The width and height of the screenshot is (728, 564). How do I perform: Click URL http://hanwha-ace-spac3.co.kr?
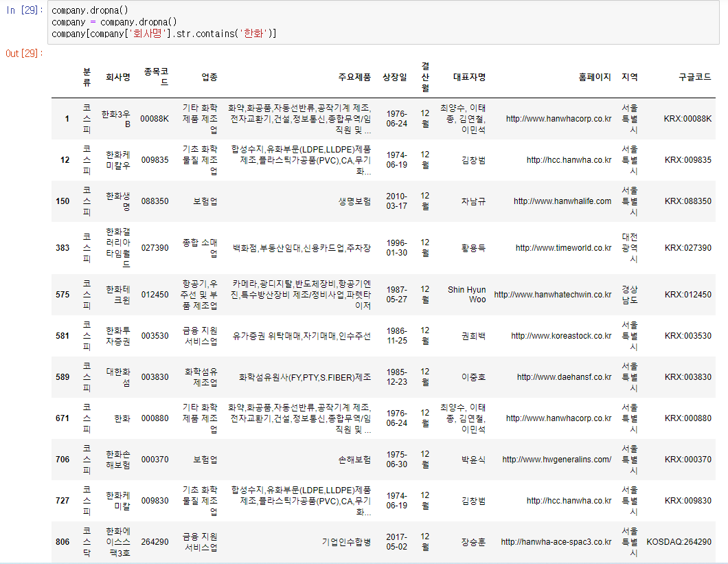click(x=556, y=542)
